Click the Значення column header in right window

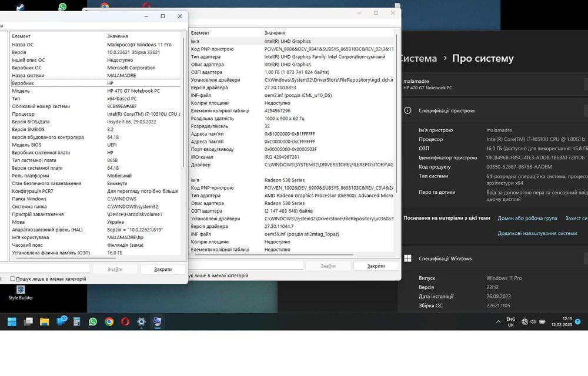[x=328, y=32]
